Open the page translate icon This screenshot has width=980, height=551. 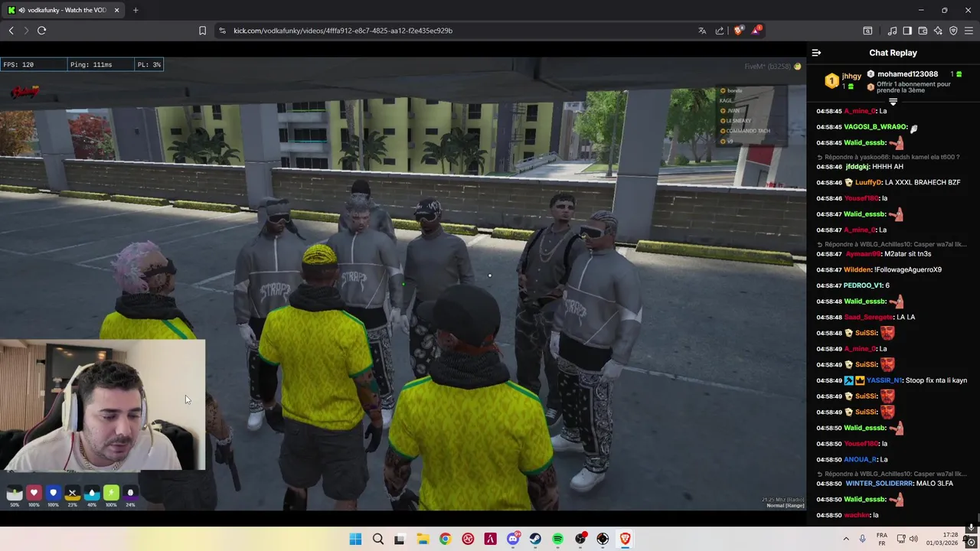pyautogui.click(x=702, y=31)
